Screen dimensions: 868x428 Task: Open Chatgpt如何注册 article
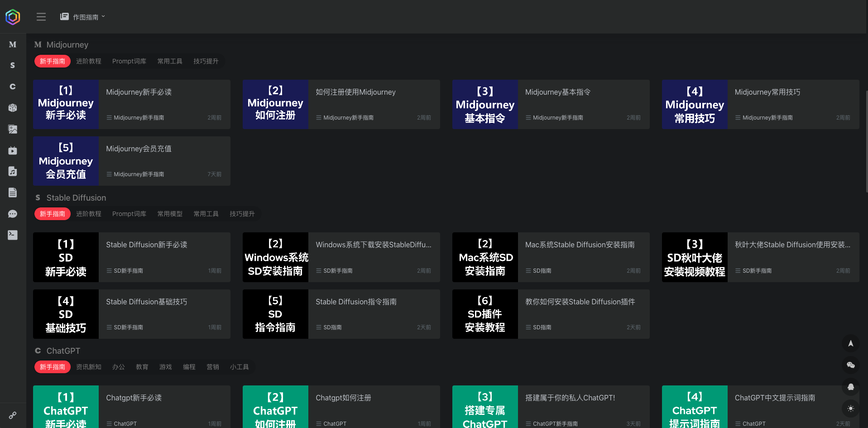(x=343, y=398)
